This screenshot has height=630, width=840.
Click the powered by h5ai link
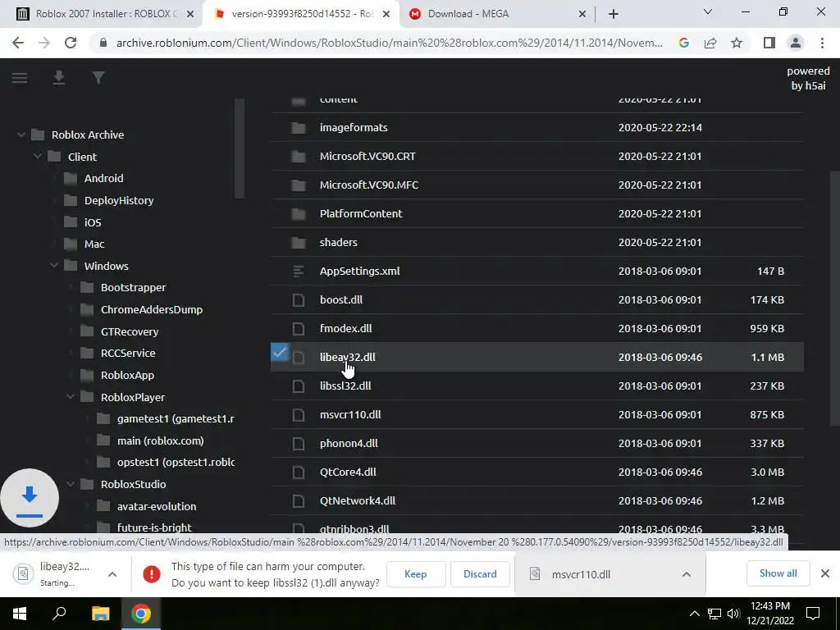point(808,78)
